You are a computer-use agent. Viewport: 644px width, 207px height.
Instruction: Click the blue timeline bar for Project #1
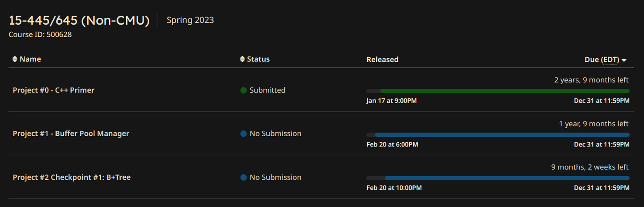(x=502, y=134)
